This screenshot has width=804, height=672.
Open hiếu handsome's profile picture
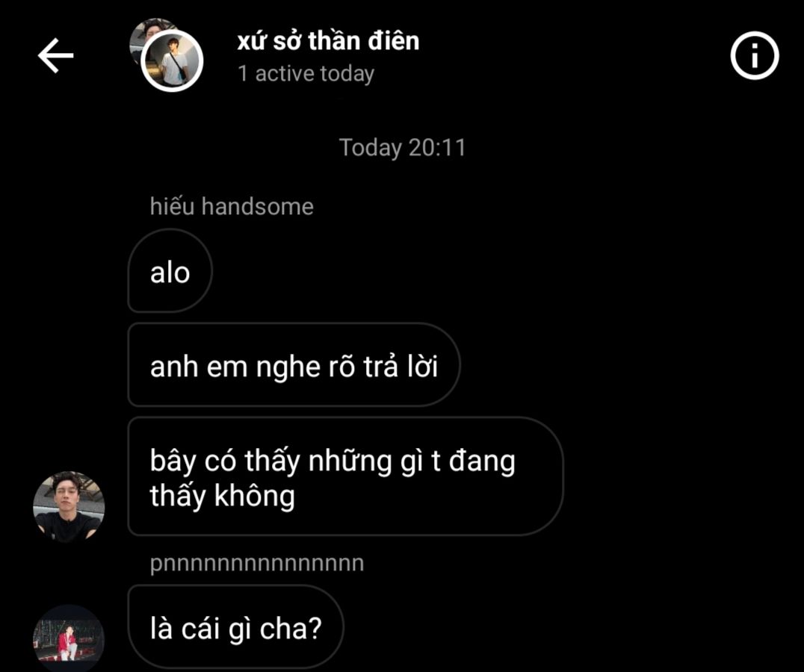[x=69, y=506]
